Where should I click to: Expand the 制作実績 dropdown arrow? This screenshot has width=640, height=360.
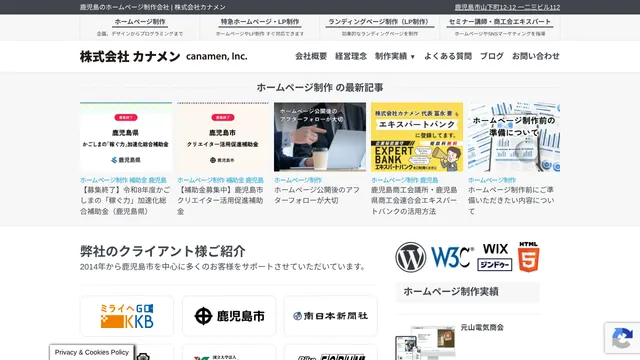[x=413, y=57]
